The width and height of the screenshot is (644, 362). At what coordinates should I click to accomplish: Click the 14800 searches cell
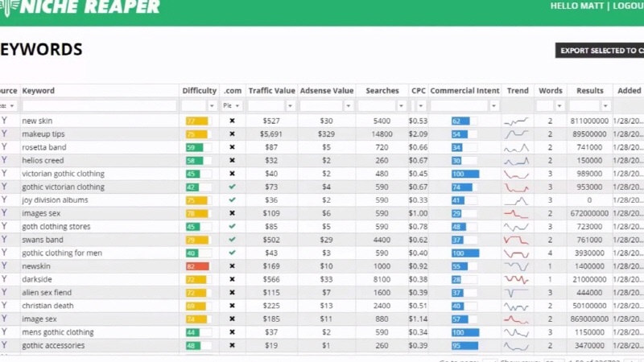pos(382,134)
